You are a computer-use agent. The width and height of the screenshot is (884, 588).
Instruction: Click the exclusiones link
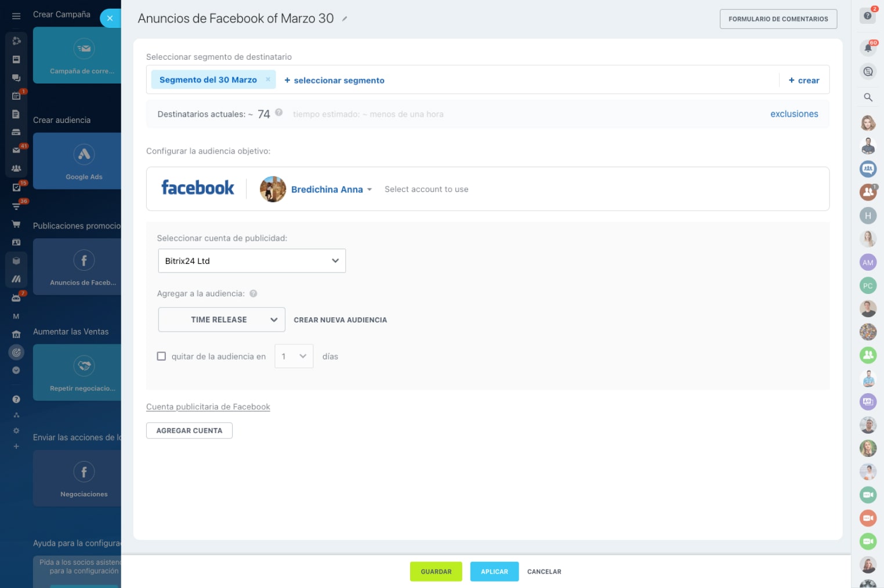(x=794, y=114)
